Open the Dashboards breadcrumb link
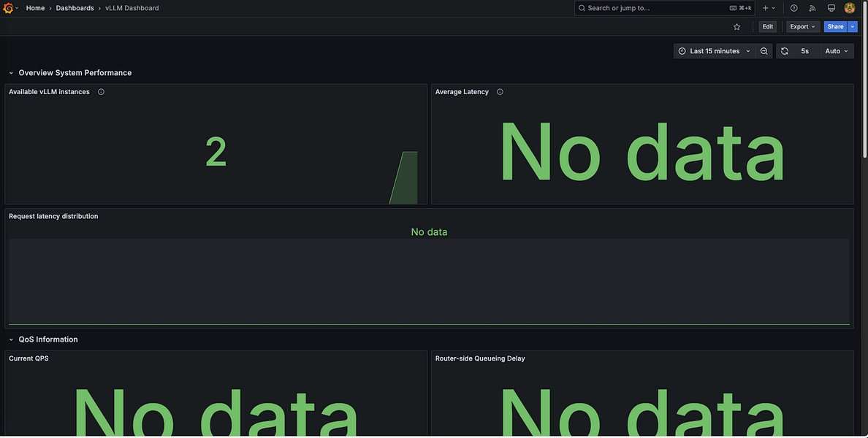Image resolution: width=868 pixels, height=438 pixels. pyautogui.click(x=75, y=8)
